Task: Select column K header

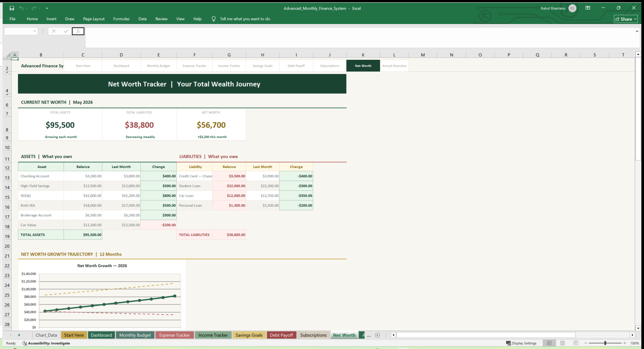Action: pos(363,55)
